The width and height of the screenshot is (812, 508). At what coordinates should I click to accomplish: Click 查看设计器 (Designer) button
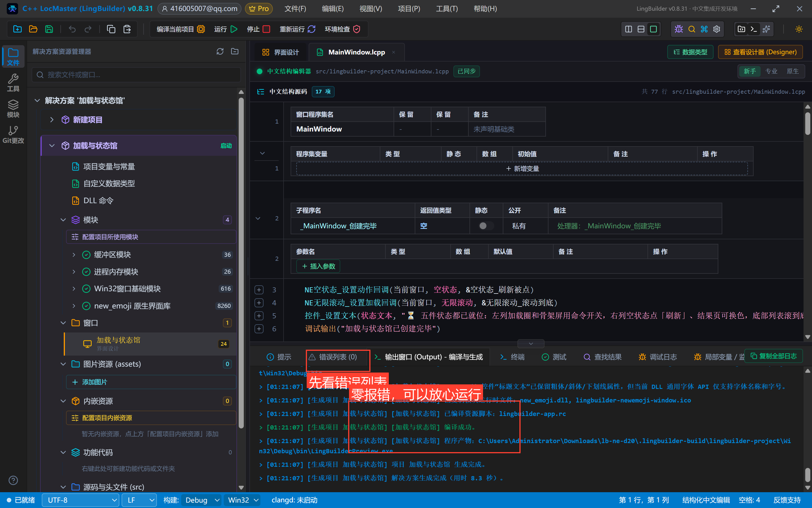tap(760, 52)
